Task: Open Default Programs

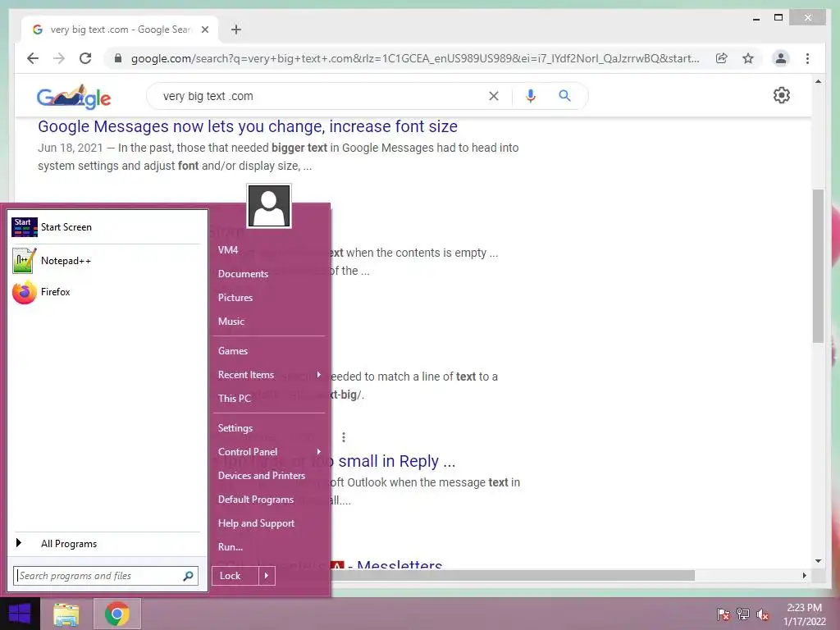Action: tap(269, 500)
